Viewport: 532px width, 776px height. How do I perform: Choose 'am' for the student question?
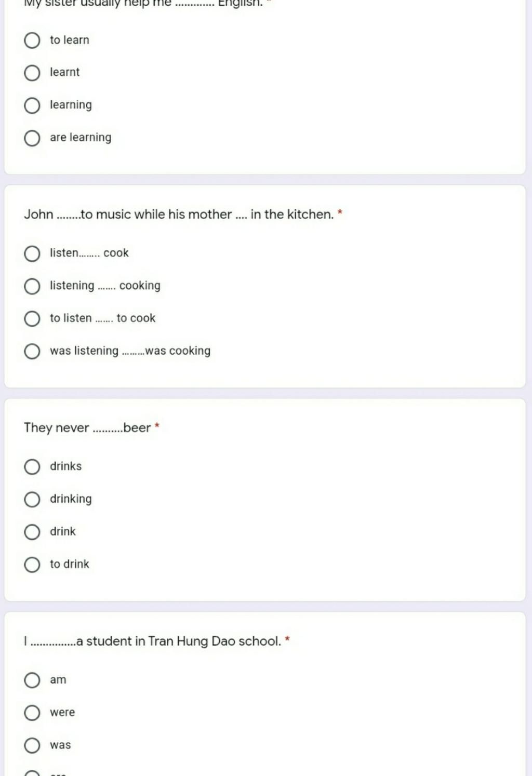tap(32, 680)
